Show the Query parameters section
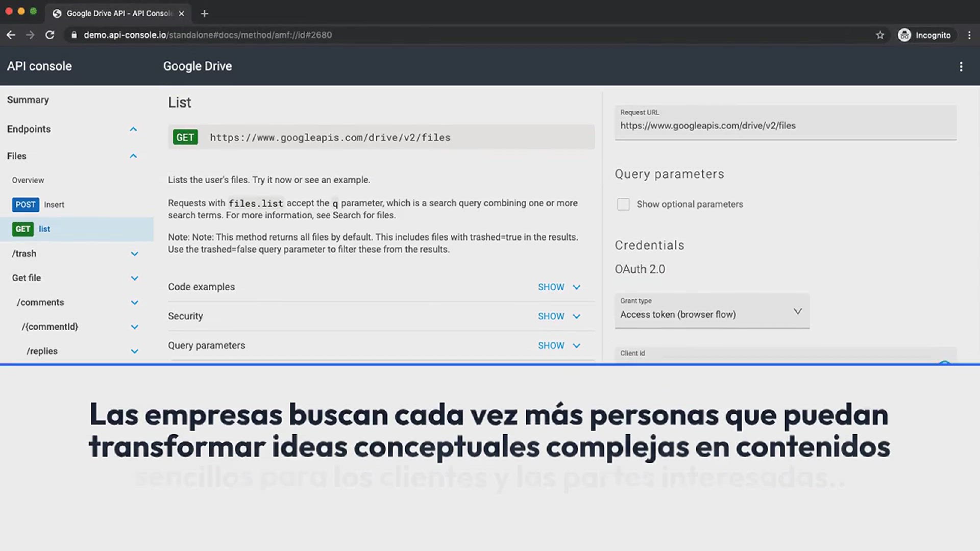This screenshot has width=980, height=551. [559, 345]
